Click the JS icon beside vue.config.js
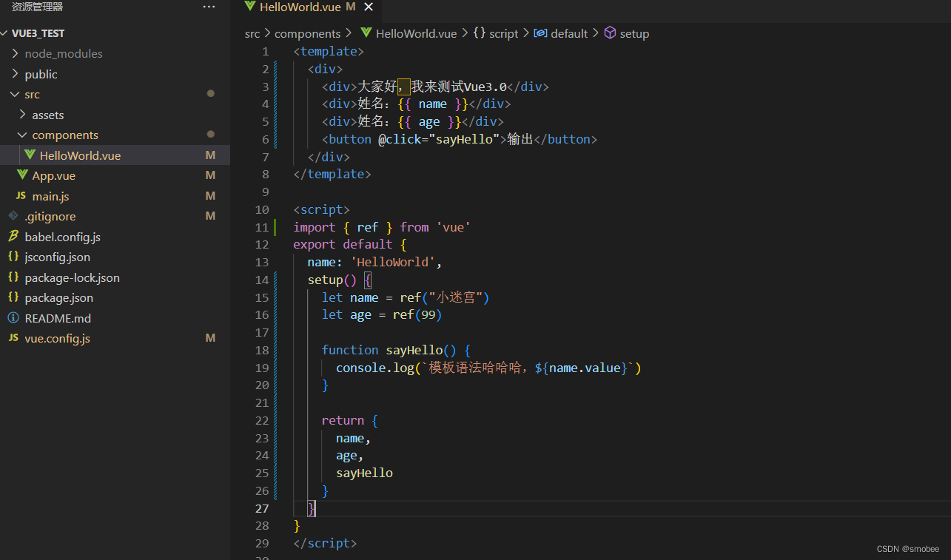The image size is (951, 560). coord(13,338)
